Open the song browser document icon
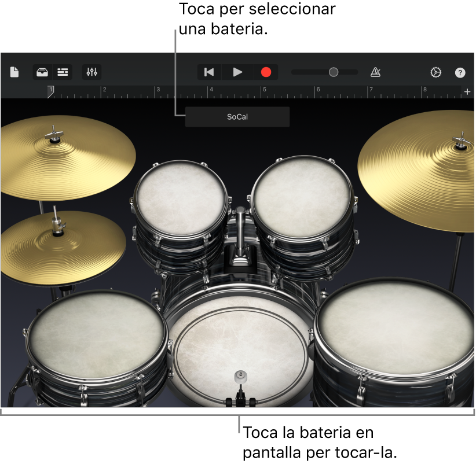 coord(14,72)
